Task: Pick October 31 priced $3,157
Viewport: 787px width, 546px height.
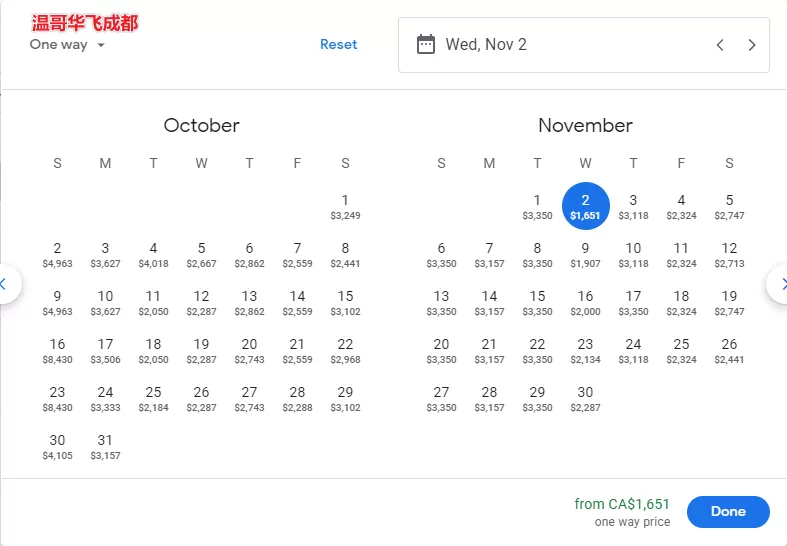Action: pyautogui.click(x=105, y=447)
